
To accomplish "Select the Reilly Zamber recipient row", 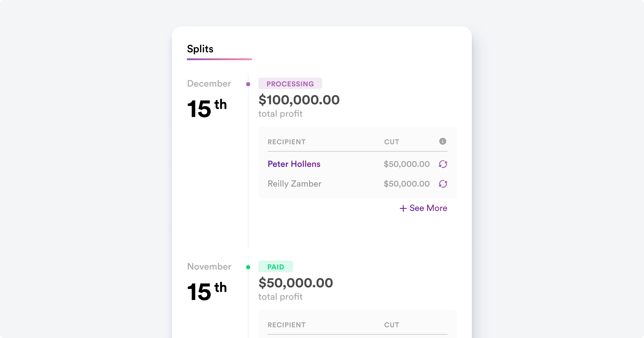I will 294,184.
